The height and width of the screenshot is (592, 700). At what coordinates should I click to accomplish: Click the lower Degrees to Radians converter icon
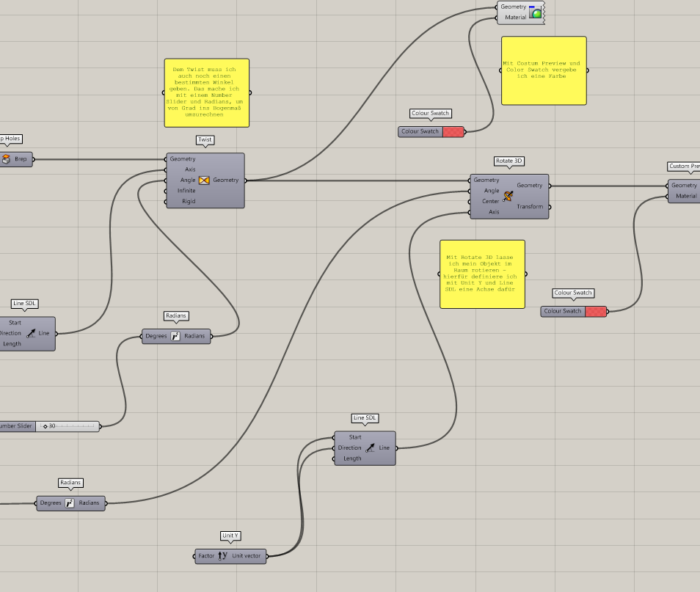70,503
